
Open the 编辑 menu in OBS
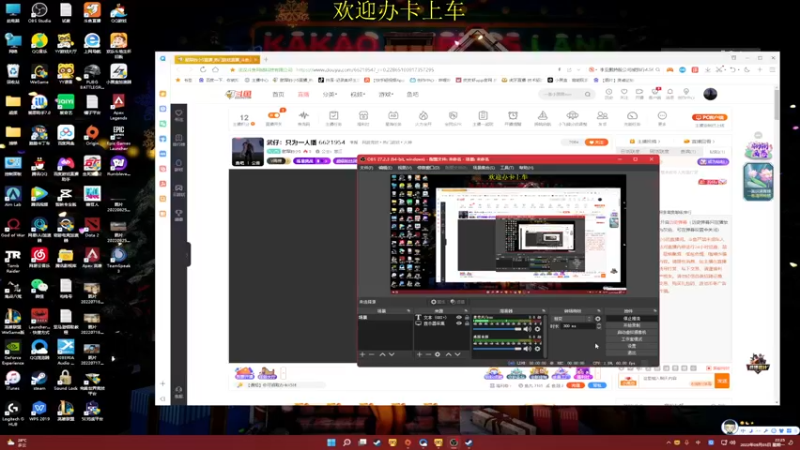[x=385, y=167]
